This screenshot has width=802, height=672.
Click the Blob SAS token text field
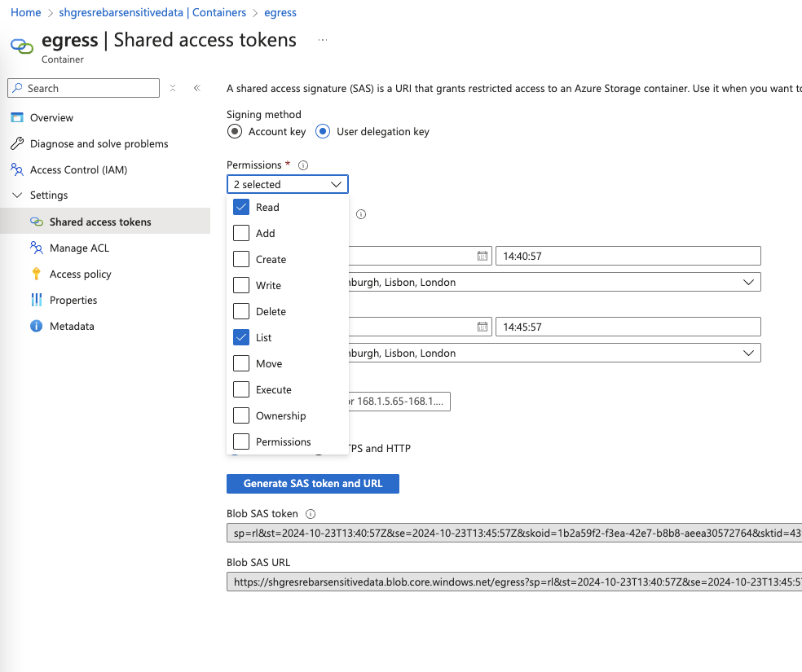click(514, 533)
